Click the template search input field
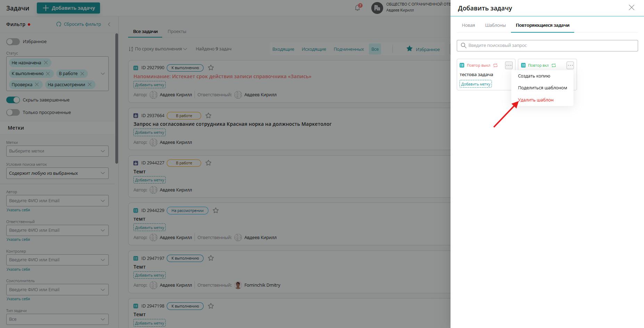644x328 pixels. 547,46
